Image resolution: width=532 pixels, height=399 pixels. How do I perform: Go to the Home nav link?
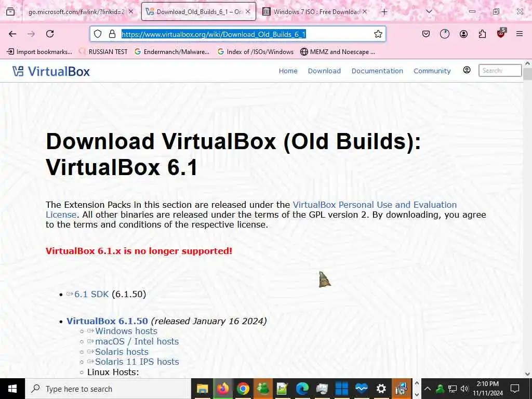click(x=288, y=71)
